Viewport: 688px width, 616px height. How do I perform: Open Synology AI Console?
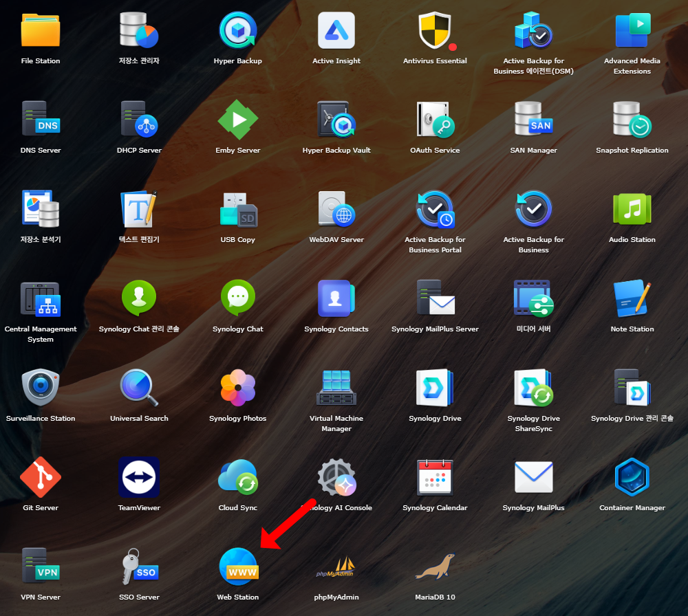[336, 477]
